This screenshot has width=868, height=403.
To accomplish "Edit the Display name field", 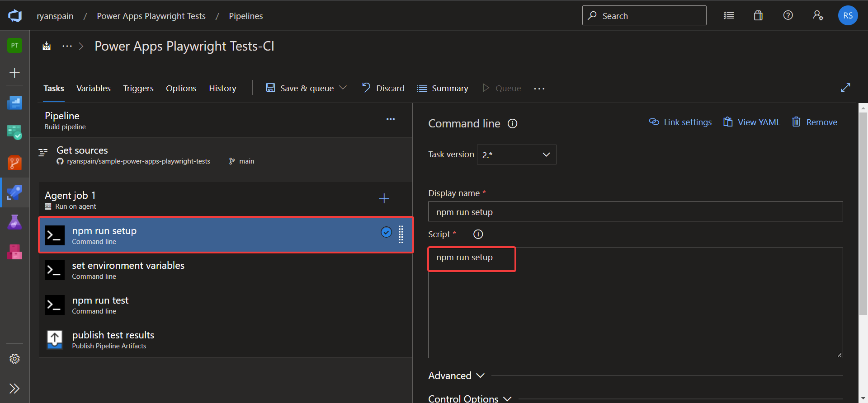I will [636, 211].
